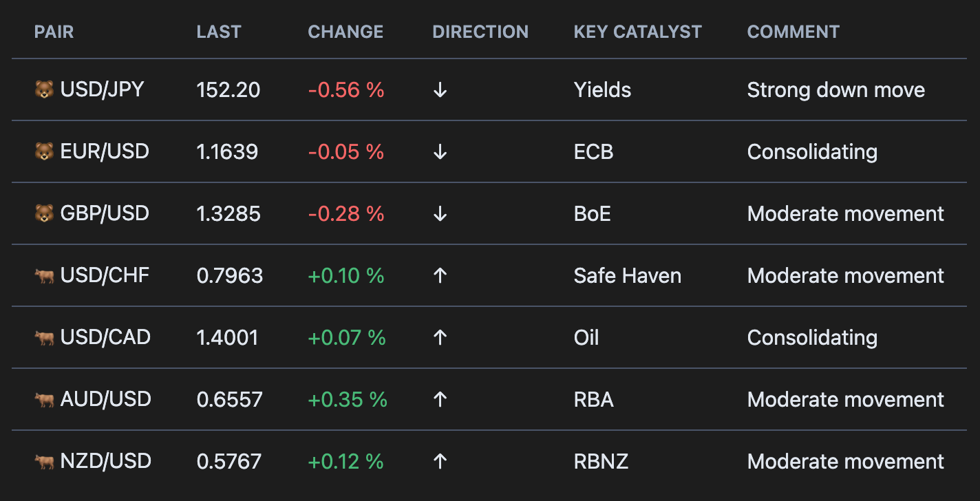This screenshot has width=980, height=501.
Task: Click the Safe Haven catalyst cell
Action: pos(627,276)
